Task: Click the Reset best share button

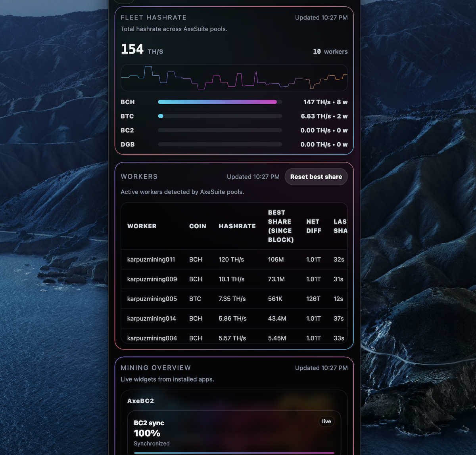Action: pos(316,177)
